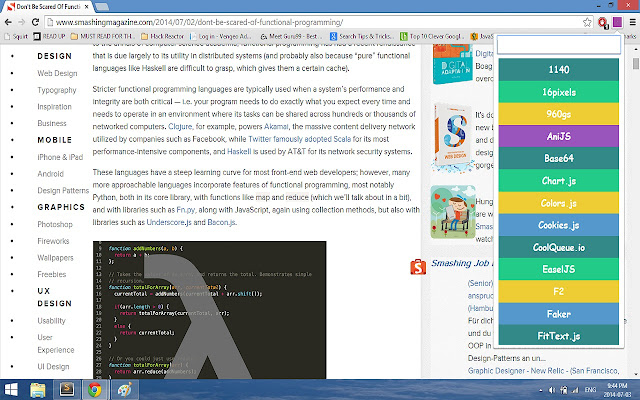Reload the page with refresh icon
This screenshot has width=640, height=400.
[36, 22]
